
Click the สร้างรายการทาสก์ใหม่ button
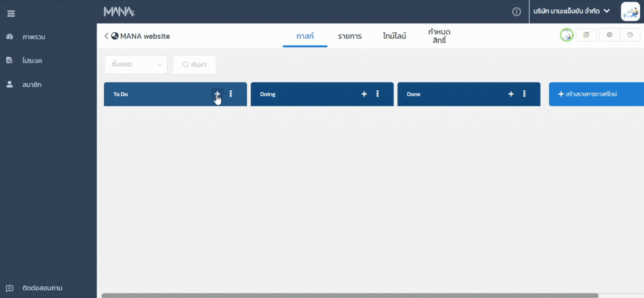point(596,94)
